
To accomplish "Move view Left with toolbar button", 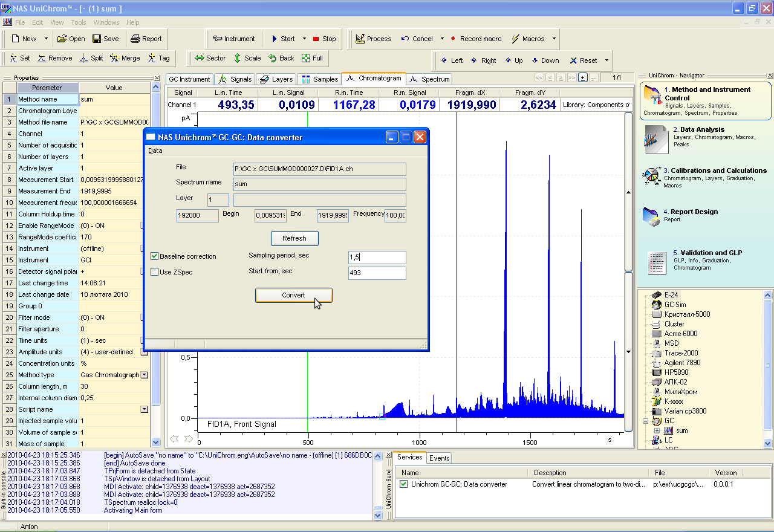I will pyautogui.click(x=452, y=60).
